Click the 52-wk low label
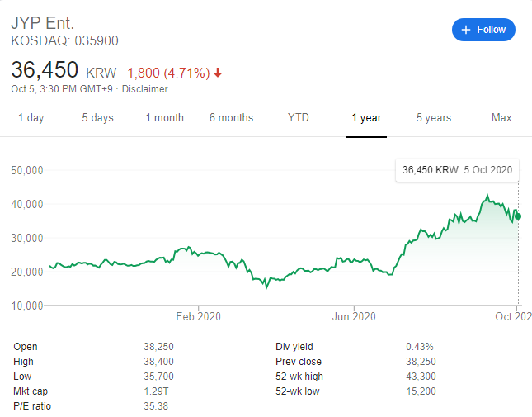532x417 pixels. (x=298, y=391)
